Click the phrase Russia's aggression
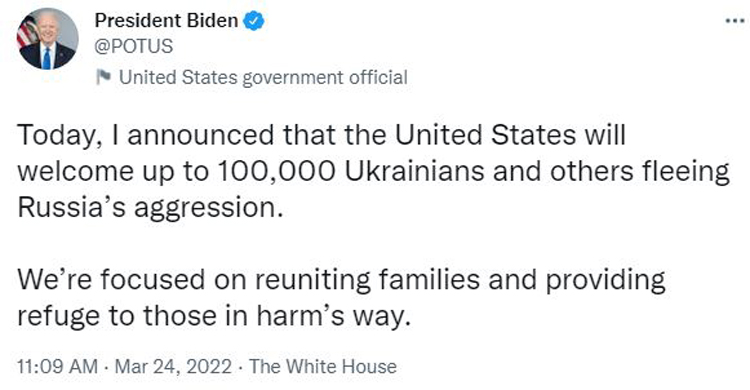This screenshot has width=750, height=390. tap(150, 209)
